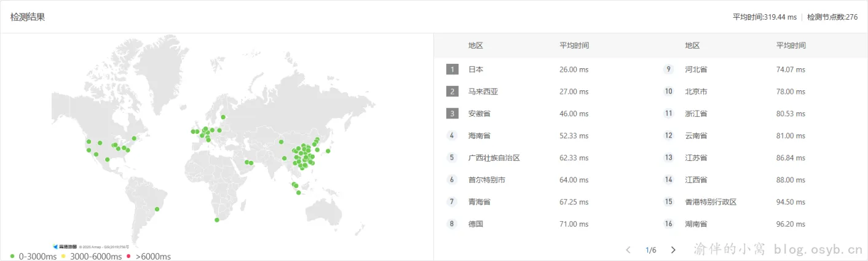Select the 德国 region name

[476, 224]
